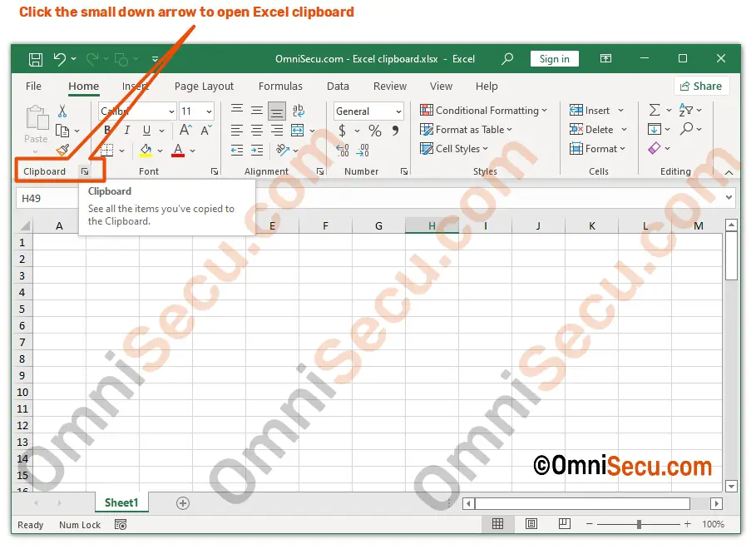
Task: Apply percent style to cells
Action: pyautogui.click(x=374, y=131)
